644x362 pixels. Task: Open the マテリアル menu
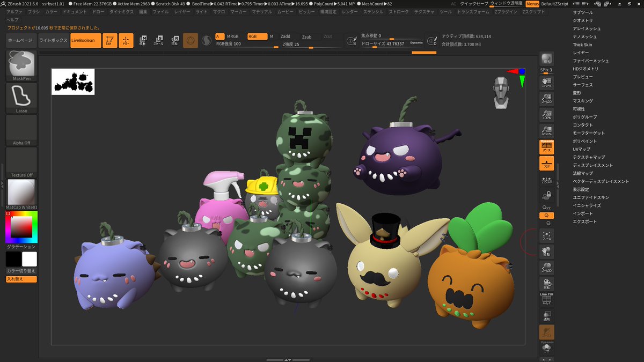click(262, 11)
